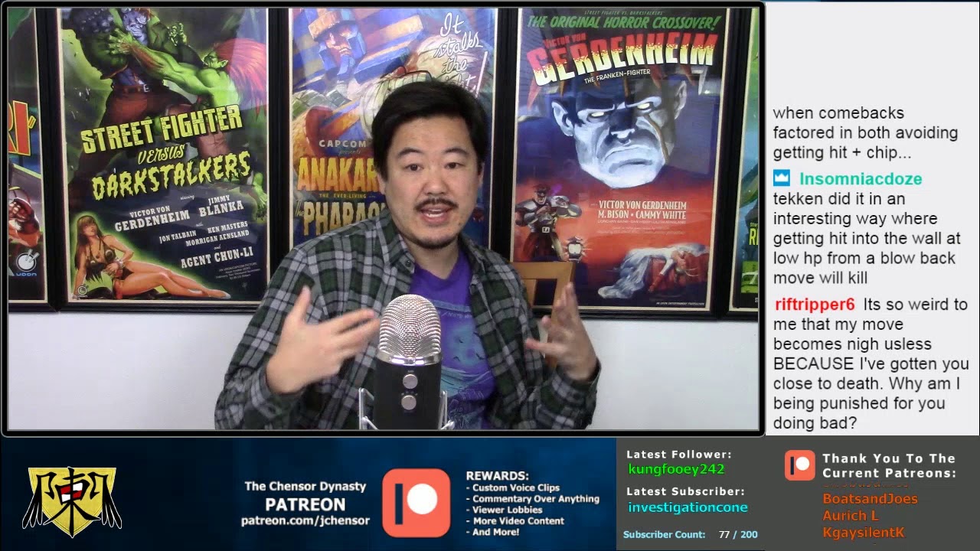This screenshot has height=551, width=980.
Task: Click the Latest Subscriber: label
Action: [x=685, y=491]
